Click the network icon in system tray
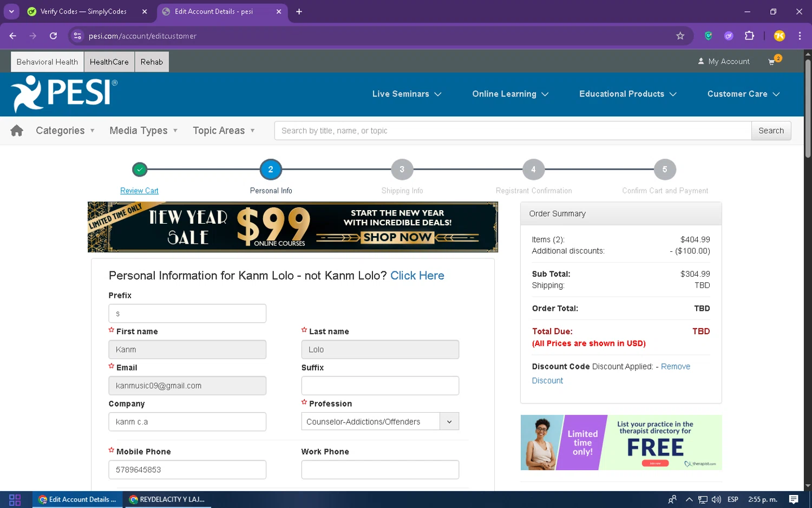 [x=703, y=499]
